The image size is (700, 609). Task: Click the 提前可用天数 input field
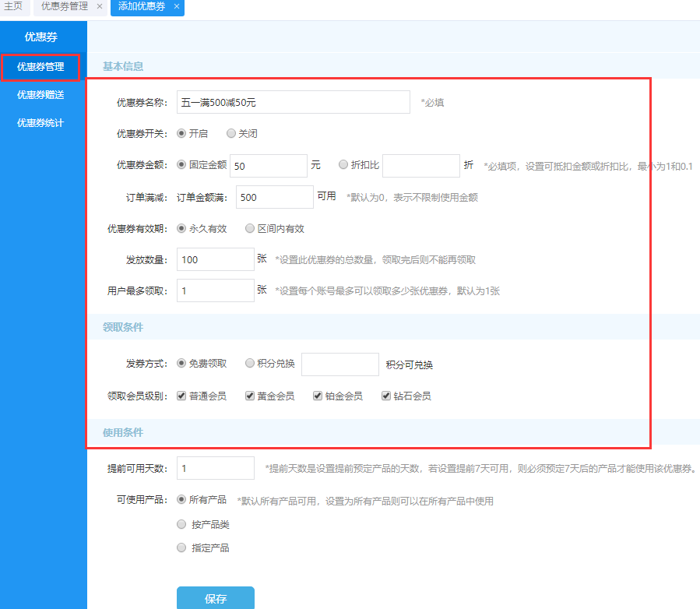(216, 468)
